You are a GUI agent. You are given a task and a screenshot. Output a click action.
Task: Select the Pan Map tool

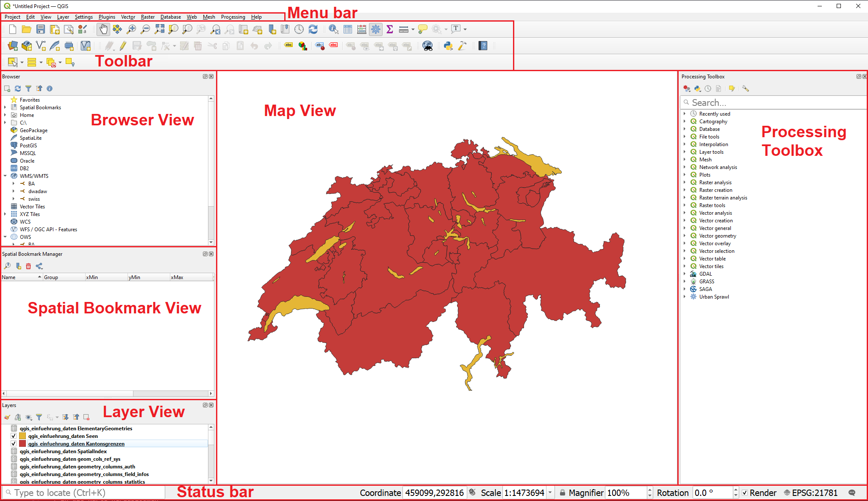click(103, 29)
